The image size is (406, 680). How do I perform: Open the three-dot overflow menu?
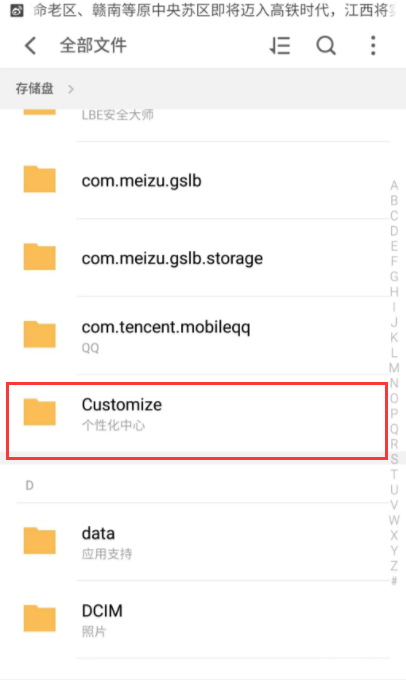coord(373,46)
